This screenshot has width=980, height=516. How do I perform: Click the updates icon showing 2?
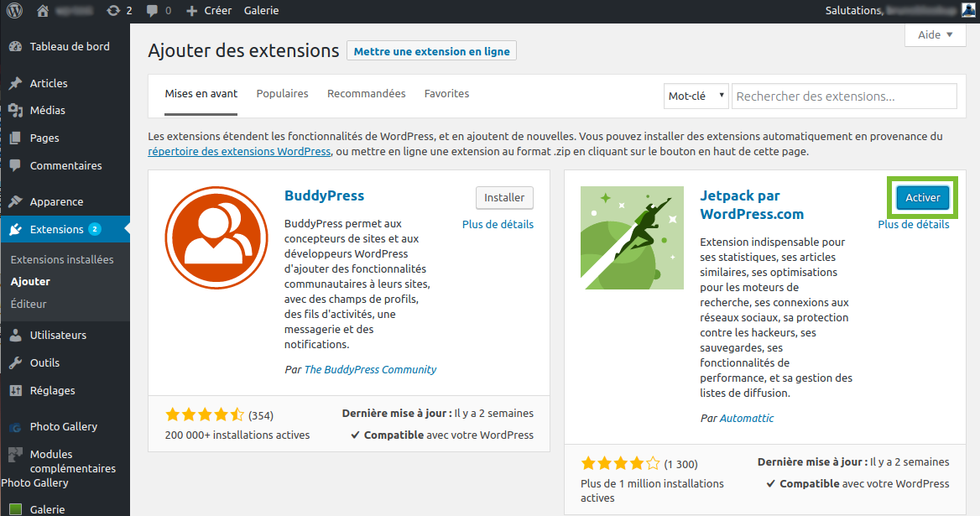[x=113, y=11]
